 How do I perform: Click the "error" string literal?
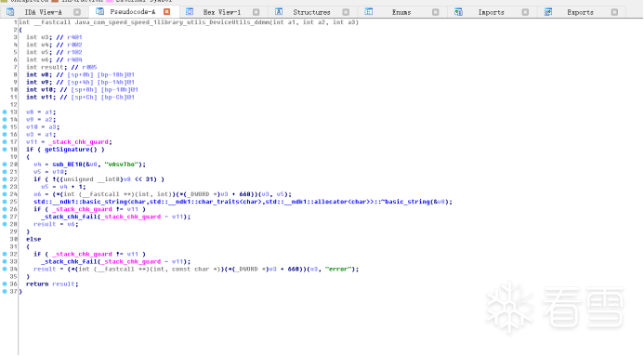[x=338, y=269]
